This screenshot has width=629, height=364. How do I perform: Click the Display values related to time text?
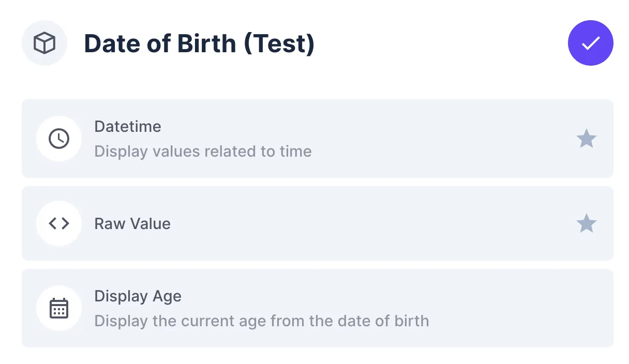[x=203, y=151]
